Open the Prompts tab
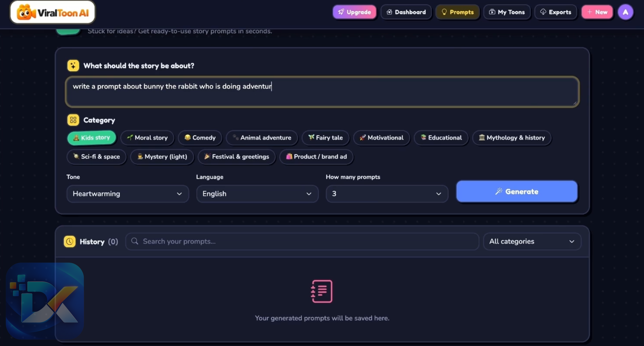 [x=458, y=12]
